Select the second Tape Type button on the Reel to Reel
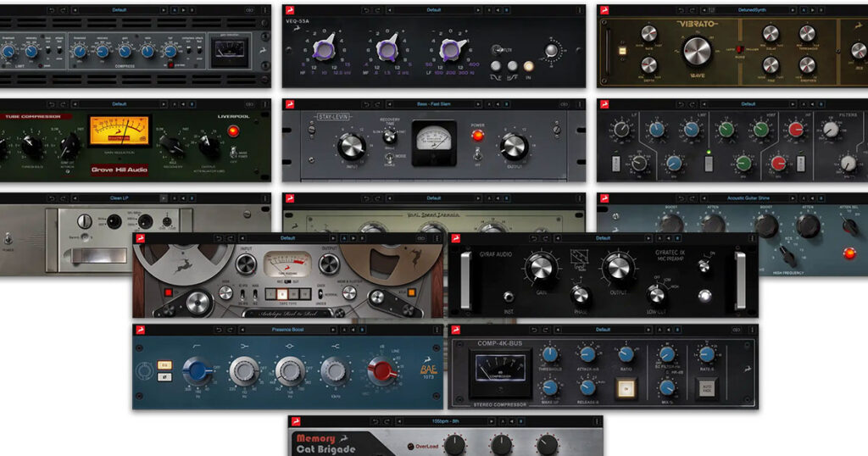This screenshot has height=456, width=868. [282, 293]
